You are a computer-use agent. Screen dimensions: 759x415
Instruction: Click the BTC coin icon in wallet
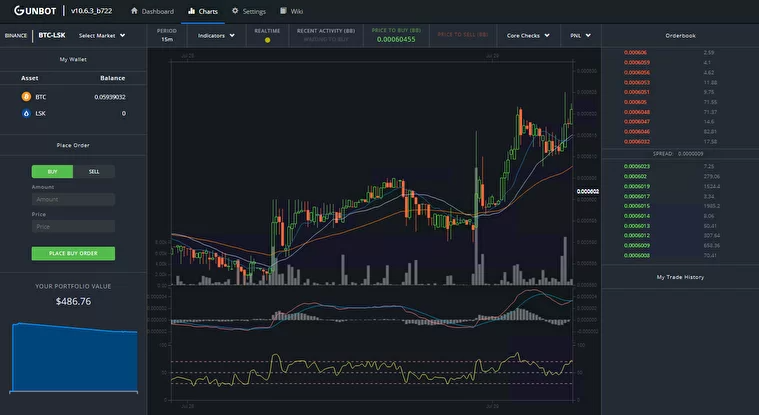coord(26,97)
